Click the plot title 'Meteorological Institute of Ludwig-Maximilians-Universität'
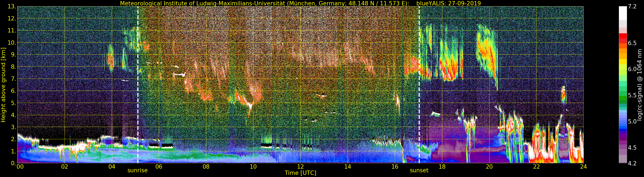The image size is (644, 177). pyautogui.click(x=203, y=3)
